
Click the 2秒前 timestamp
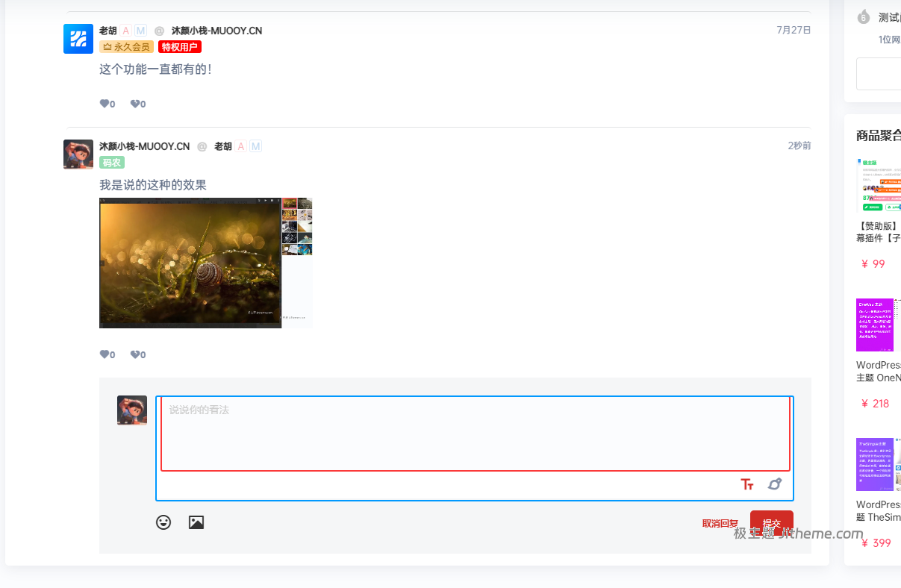click(x=799, y=146)
